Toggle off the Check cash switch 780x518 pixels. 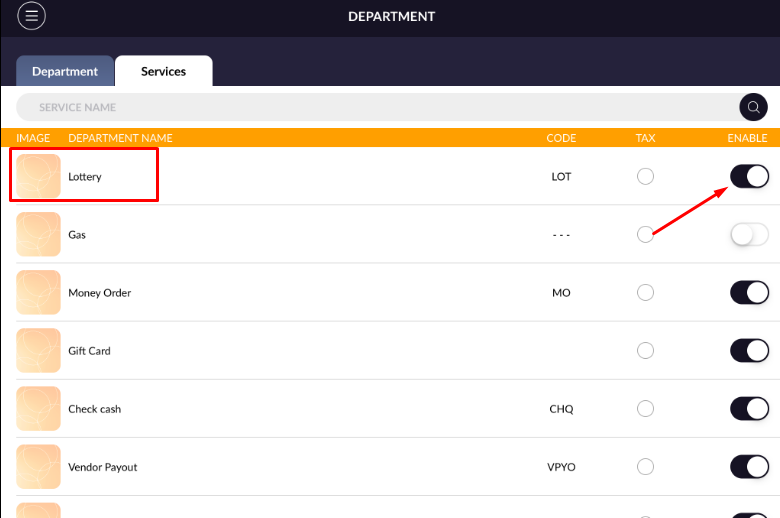[x=749, y=409]
